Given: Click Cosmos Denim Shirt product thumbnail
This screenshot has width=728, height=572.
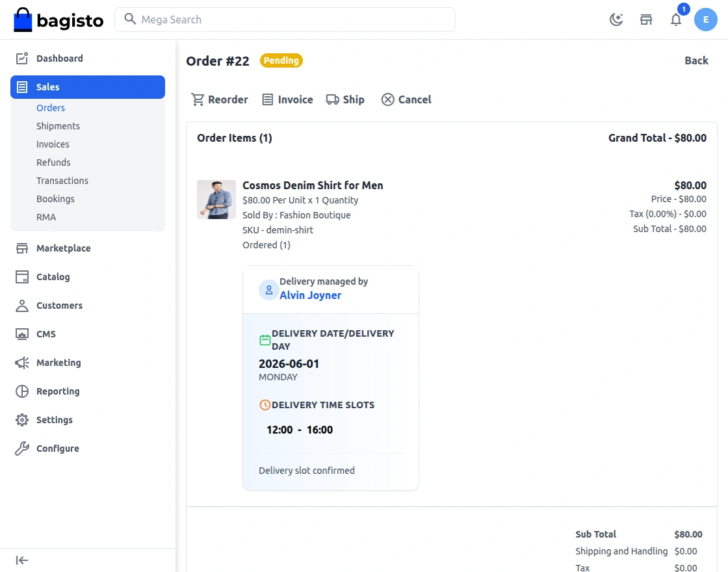Looking at the screenshot, I should pyautogui.click(x=216, y=200).
